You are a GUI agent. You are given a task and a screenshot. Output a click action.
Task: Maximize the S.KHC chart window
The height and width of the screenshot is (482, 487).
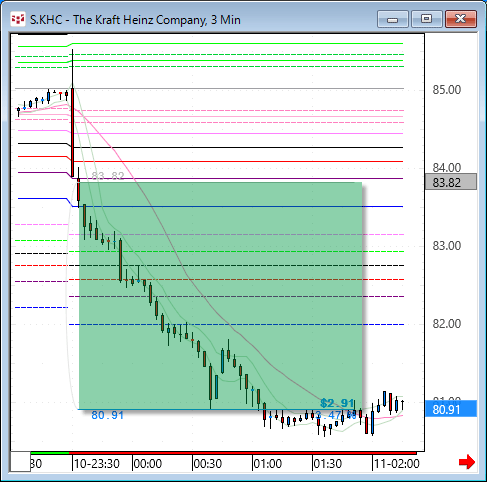tap(426, 19)
